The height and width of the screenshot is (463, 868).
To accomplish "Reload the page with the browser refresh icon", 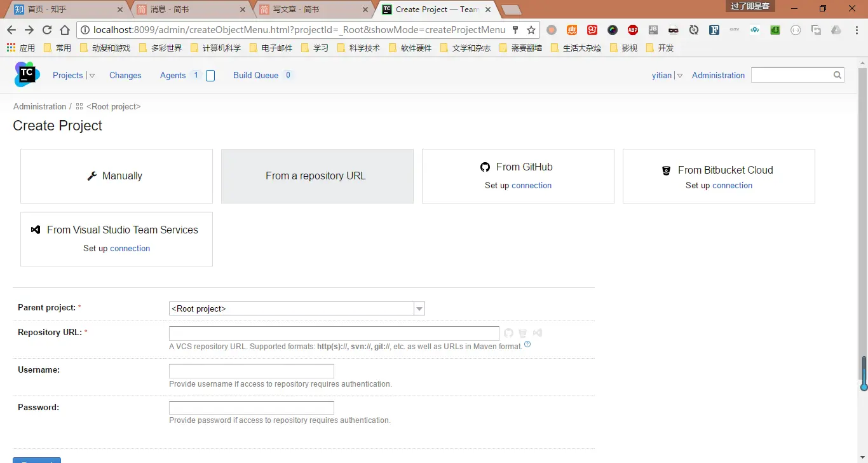I will pyautogui.click(x=47, y=30).
